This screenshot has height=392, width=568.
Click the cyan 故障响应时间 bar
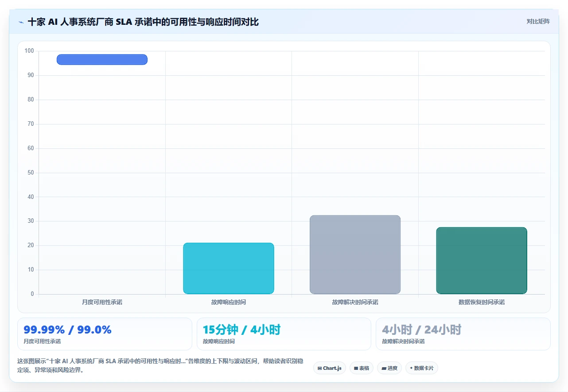[229, 268]
